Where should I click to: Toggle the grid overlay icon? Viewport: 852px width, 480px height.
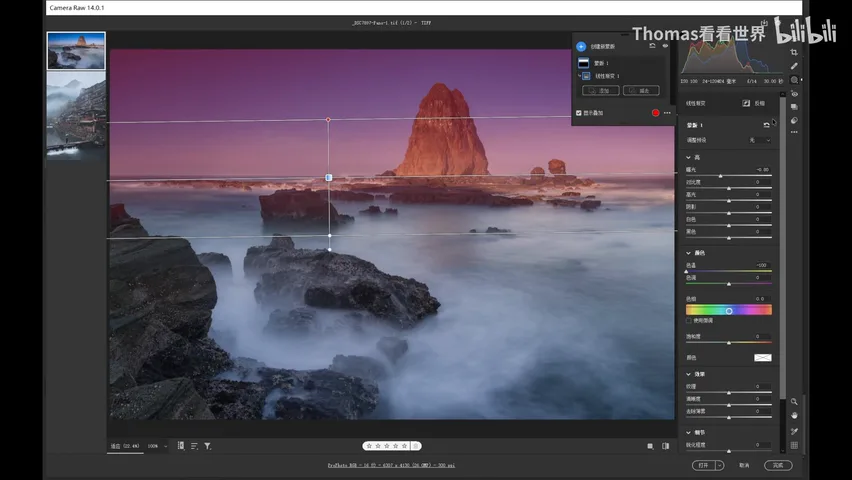tap(794, 445)
